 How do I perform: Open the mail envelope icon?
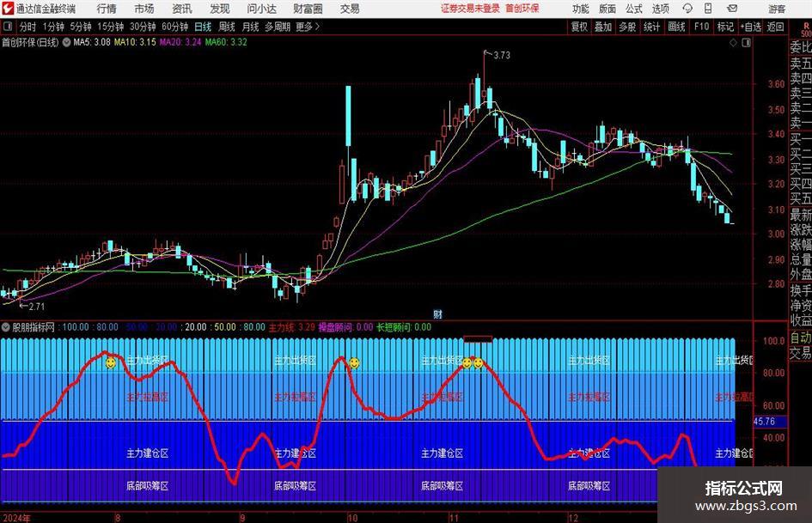[732, 9]
